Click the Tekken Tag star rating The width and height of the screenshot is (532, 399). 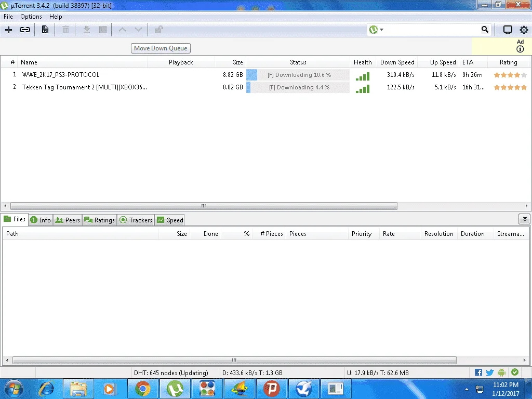(x=510, y=87)
